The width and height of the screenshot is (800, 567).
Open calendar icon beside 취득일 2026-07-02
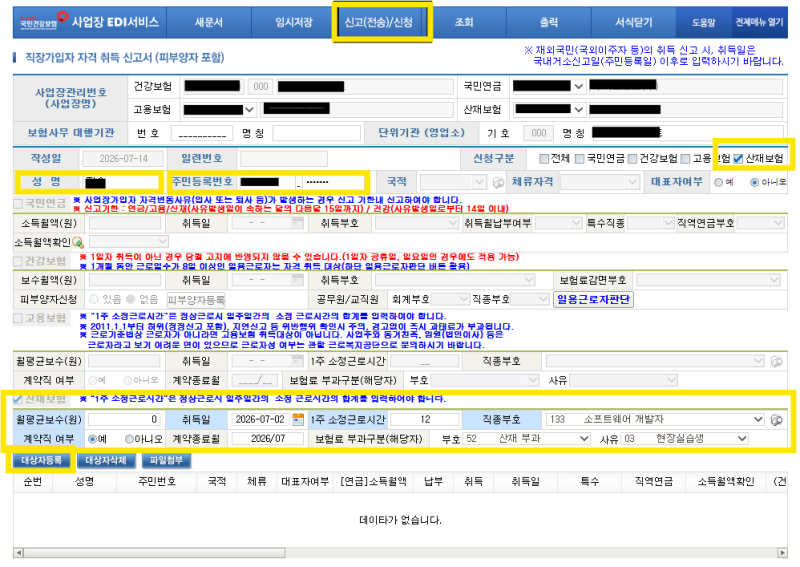298,420
